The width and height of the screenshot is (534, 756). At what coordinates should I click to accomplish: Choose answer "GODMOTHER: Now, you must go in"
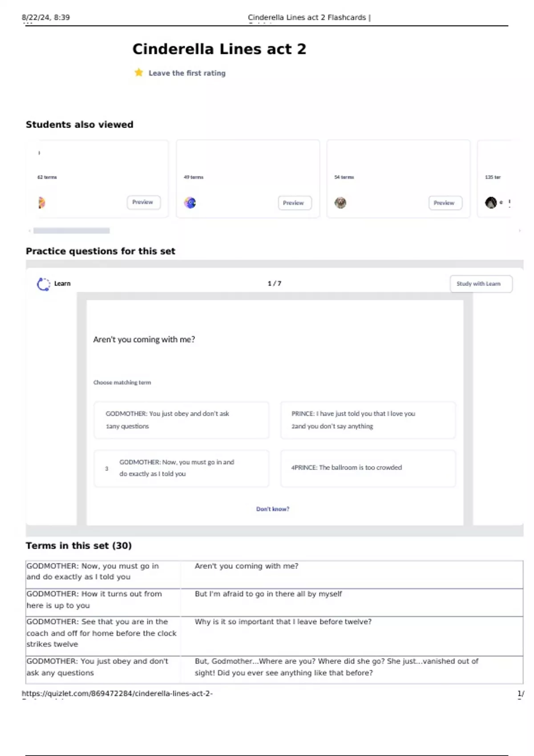182,468
